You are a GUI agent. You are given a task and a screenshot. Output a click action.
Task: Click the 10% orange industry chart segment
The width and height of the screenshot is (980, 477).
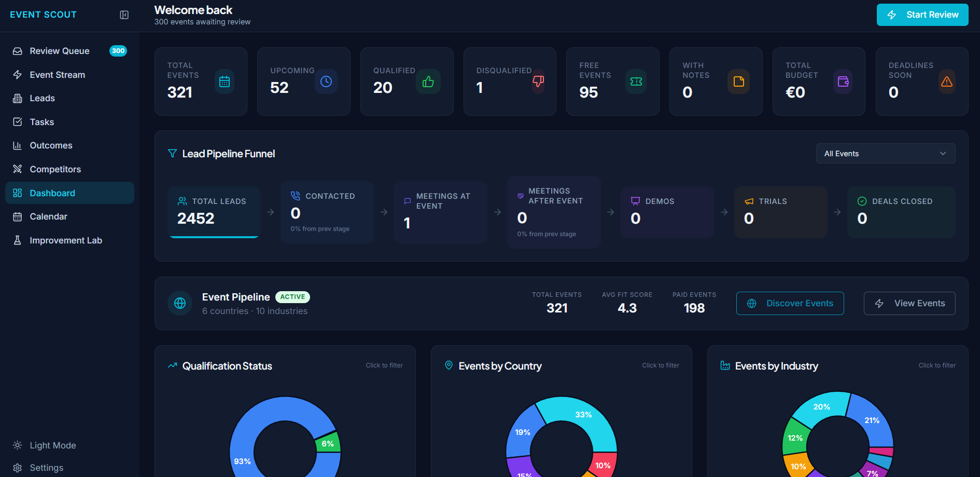coord(798,466)
